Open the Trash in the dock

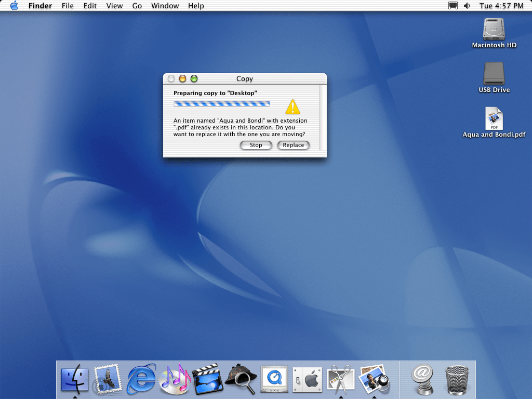(x=457, y=380)
